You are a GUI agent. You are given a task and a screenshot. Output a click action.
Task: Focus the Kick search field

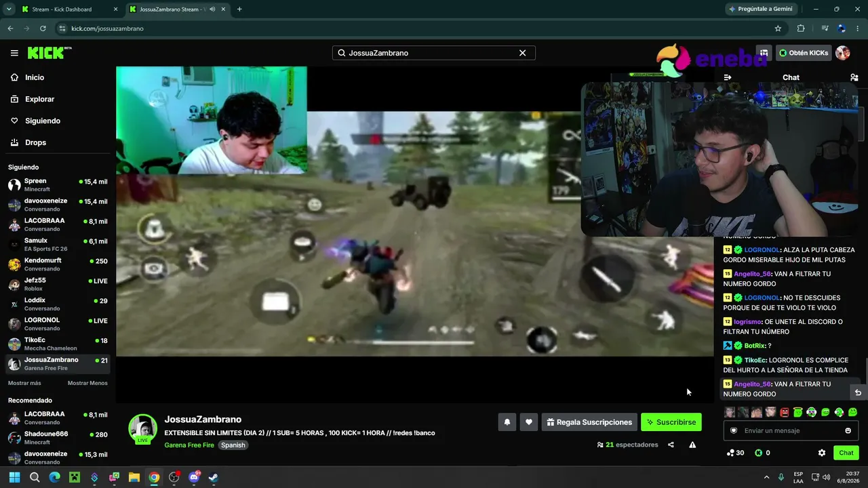click(x=433, y=53)
